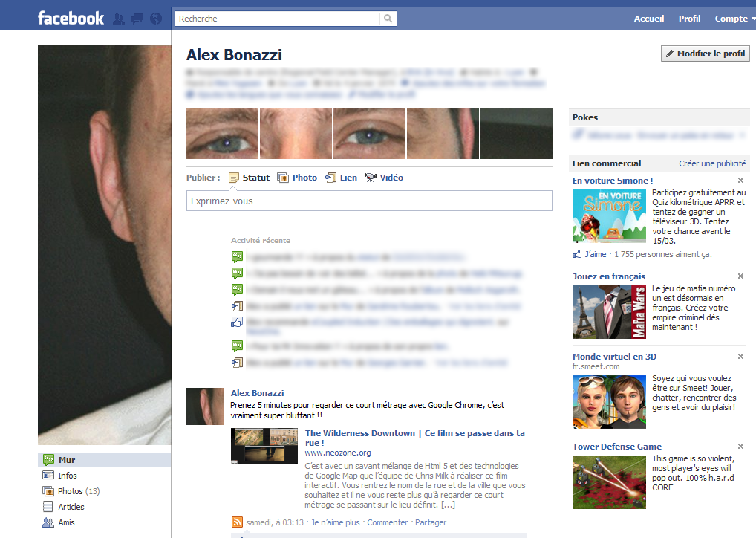
Task: Close the Tower Defense Game ad
Action: pos(740,447)
